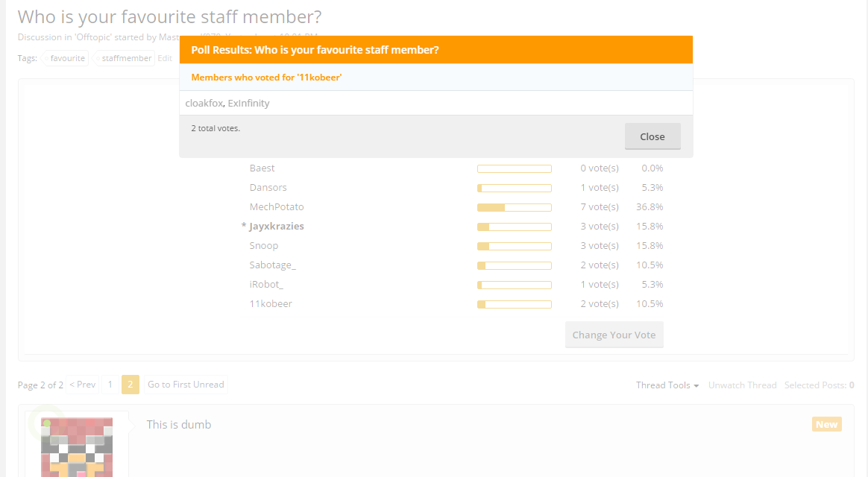868x477 pixels.
Task: Click MechPotato's vote percentage bar
Action: tap(515, 207)
